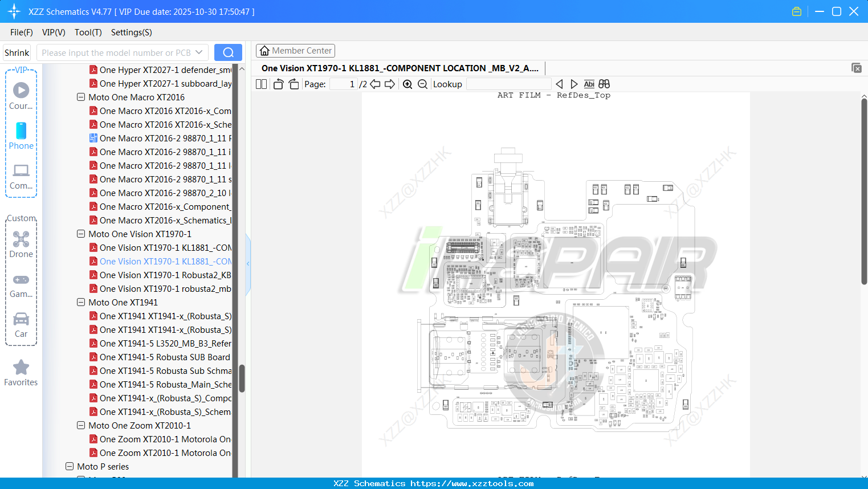Click the print icon in the title bar
Image resolution: width=868 pixels, height=489 pixels.
(796, 11)
